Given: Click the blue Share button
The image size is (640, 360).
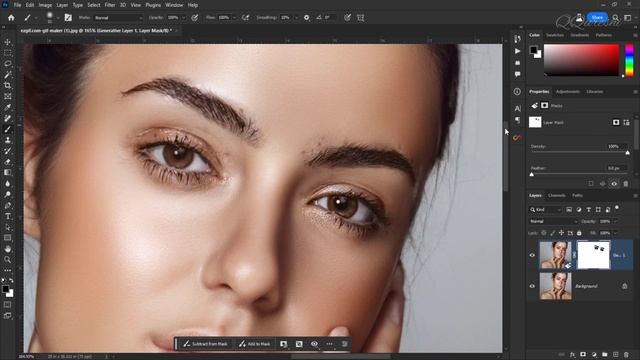Looking at the screenshot, I should 597,18.
